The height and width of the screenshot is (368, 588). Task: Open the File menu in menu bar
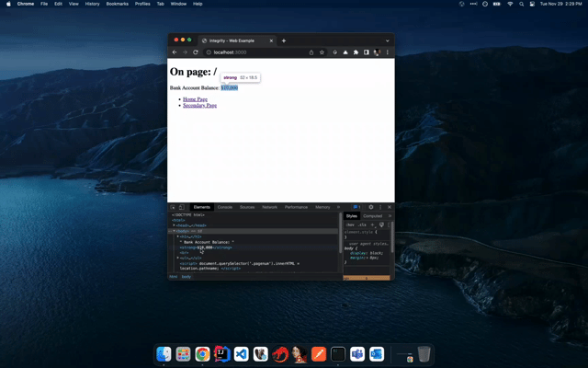coord(44,4)
